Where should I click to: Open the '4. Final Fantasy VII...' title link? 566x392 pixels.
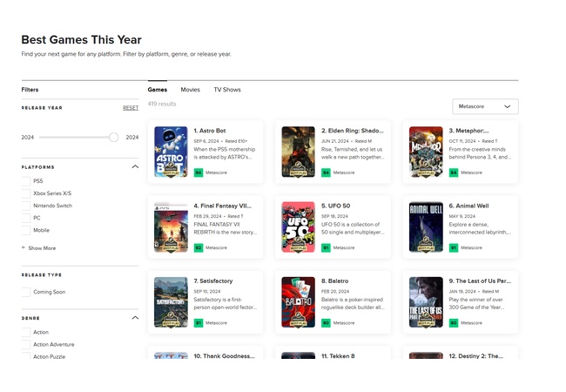click(x=223, y=206)
